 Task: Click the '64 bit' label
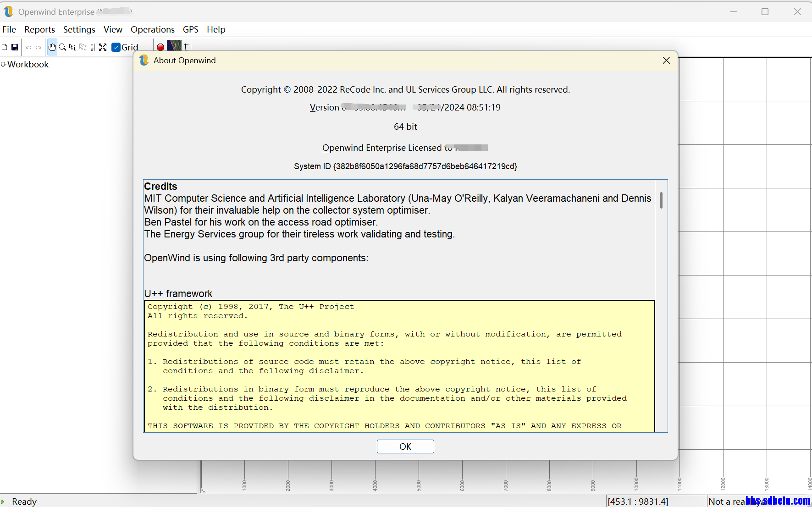tap(405, 127)
